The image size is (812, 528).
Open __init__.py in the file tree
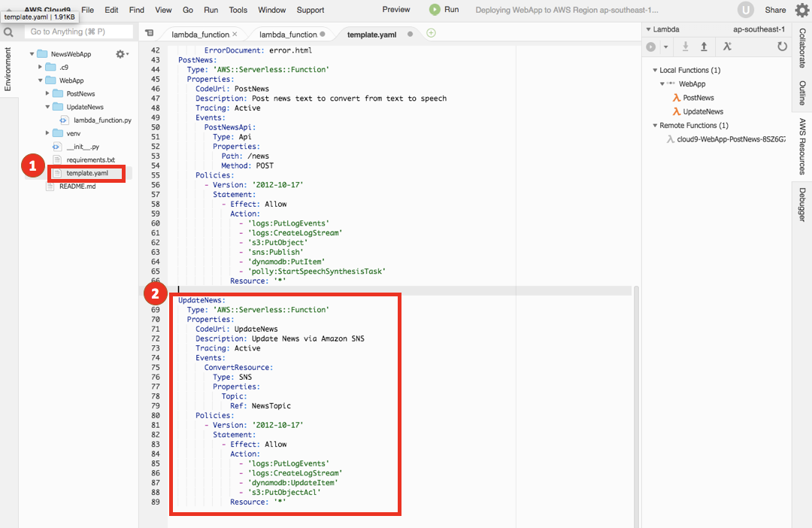click(x=83, y=147)
